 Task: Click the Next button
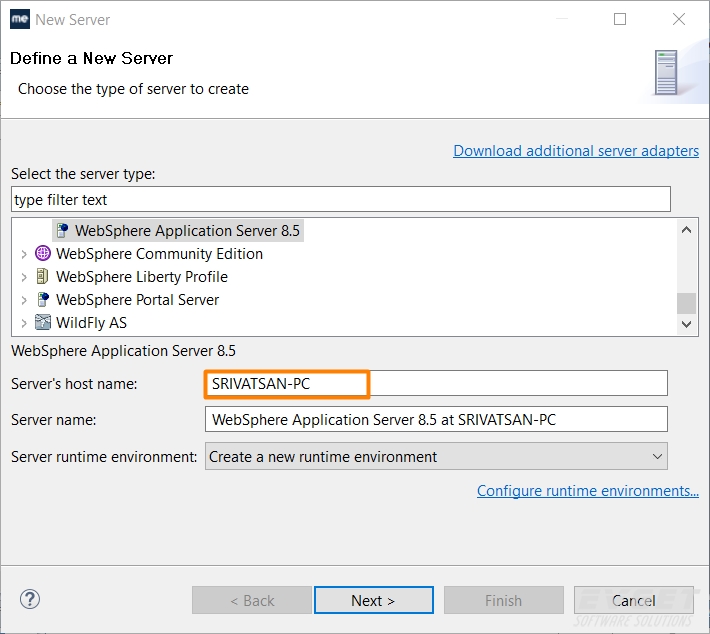coord(374,600)
